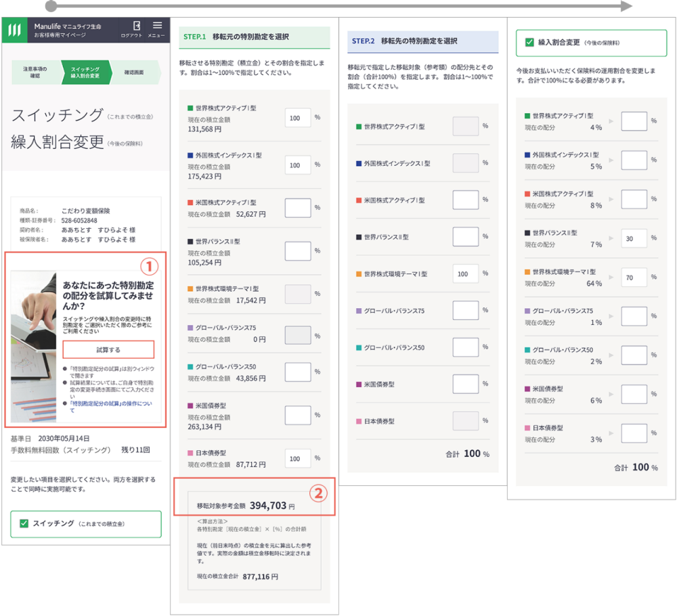Click 繰入割合 世界バランスII型 field showing 30

tap(634, 238)
